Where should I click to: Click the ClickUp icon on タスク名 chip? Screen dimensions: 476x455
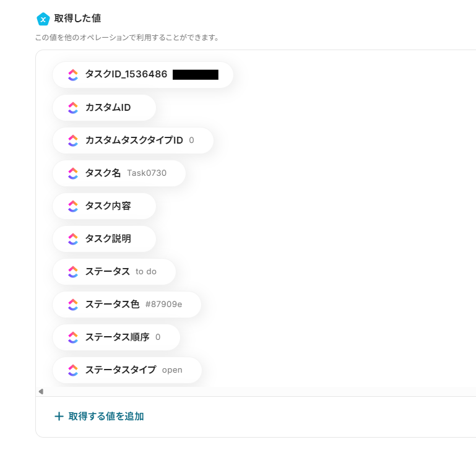pos(73,173)
